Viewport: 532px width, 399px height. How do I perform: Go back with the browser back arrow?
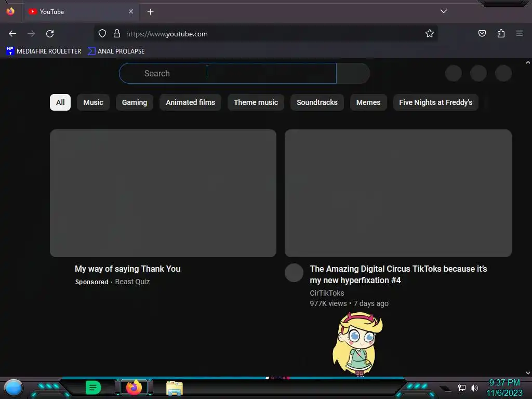point(12,34)
